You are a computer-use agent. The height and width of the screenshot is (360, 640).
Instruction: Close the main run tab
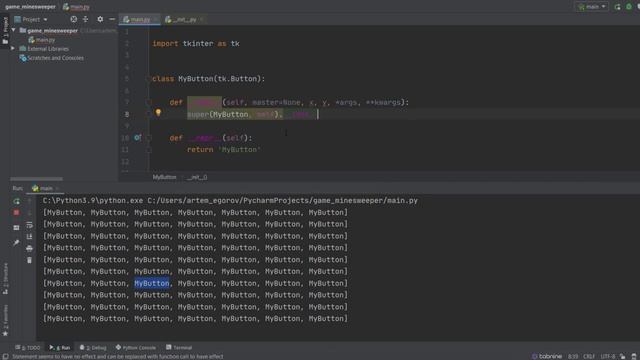tap(58, 188)
